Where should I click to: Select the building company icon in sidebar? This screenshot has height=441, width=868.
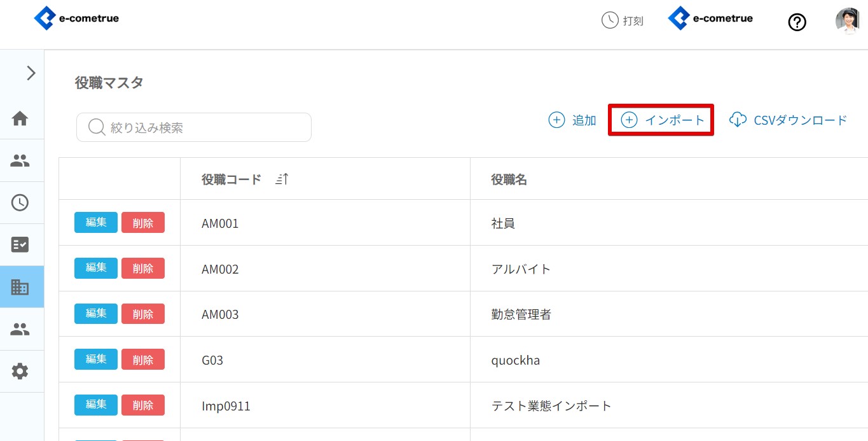(20, 287)
